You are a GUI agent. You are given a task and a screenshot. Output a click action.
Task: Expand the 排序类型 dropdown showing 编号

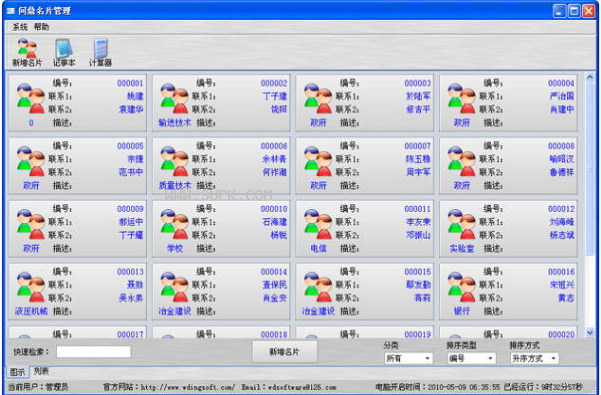coord(471,358)
